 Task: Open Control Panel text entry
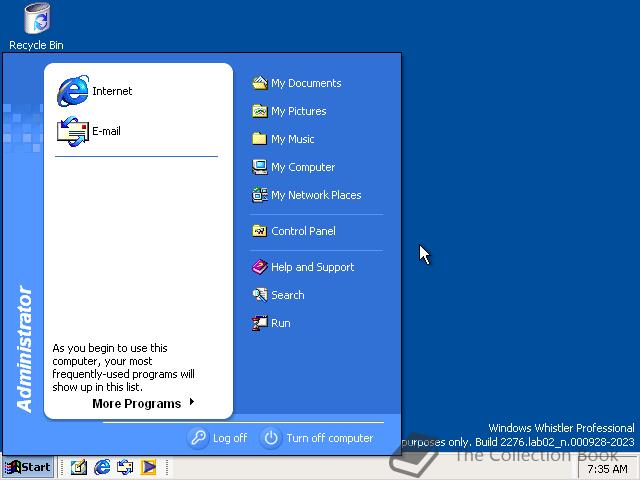[303, 231]
